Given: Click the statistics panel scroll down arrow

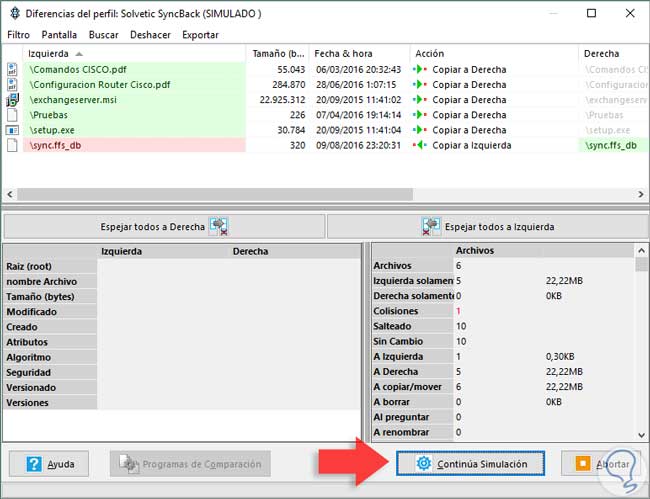Looking at the screenshot, I should 641,435.
